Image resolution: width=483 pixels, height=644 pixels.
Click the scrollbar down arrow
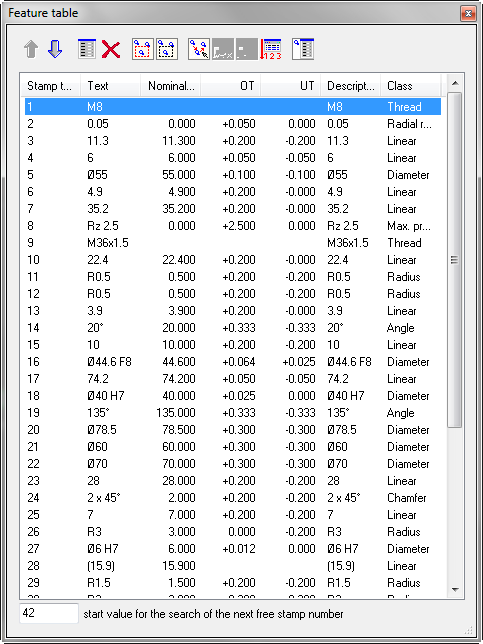point(455,590)
